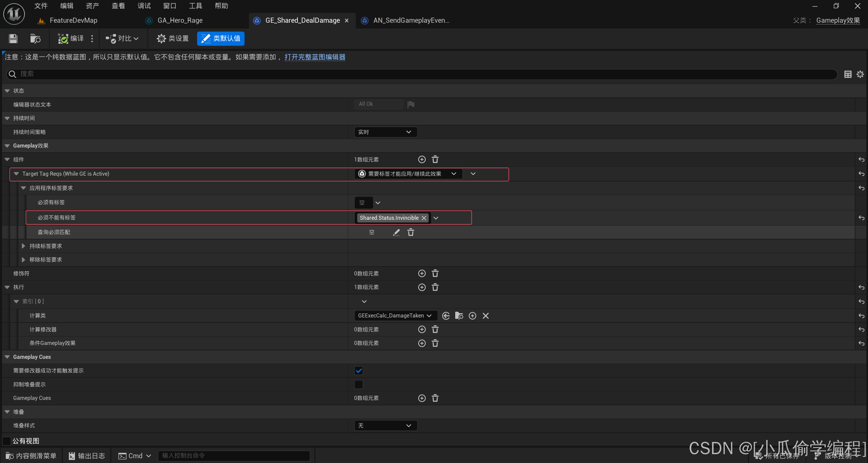The width and height of the screenshot is (868, 463).
Task: Open 堆叠样式 dropdown showing 无
Action: click(386, 425)
